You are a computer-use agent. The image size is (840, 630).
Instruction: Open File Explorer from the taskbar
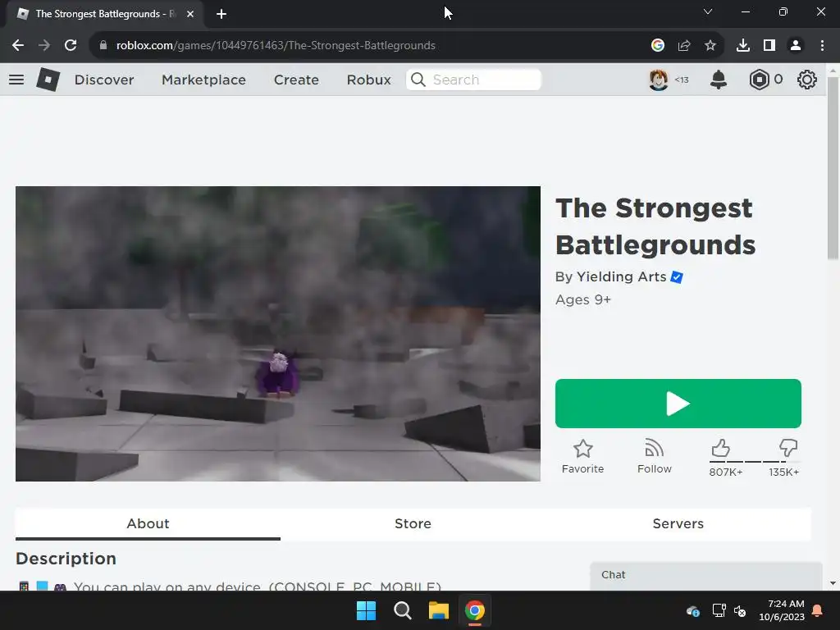coord(439,610)
